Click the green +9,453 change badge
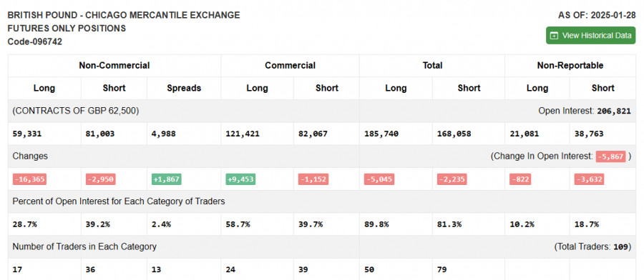The width and height of the screenshot is (644, 280). point(240,179)
